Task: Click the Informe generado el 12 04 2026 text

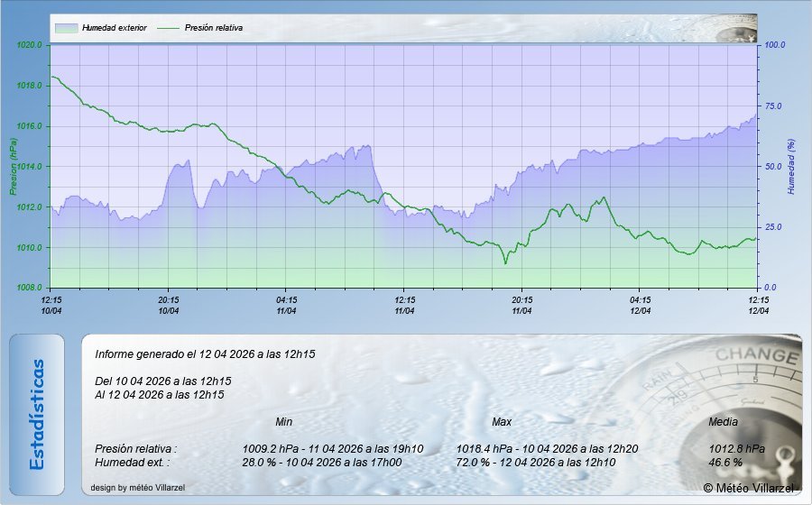Action: pyautogui.click(x=205, y=355)
